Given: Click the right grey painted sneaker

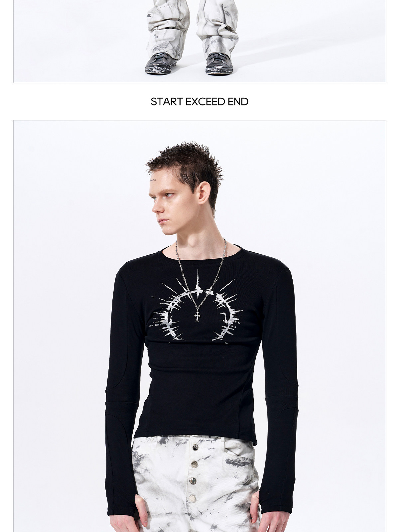Looking at the screenshot, I should click(x=219, y=63).
